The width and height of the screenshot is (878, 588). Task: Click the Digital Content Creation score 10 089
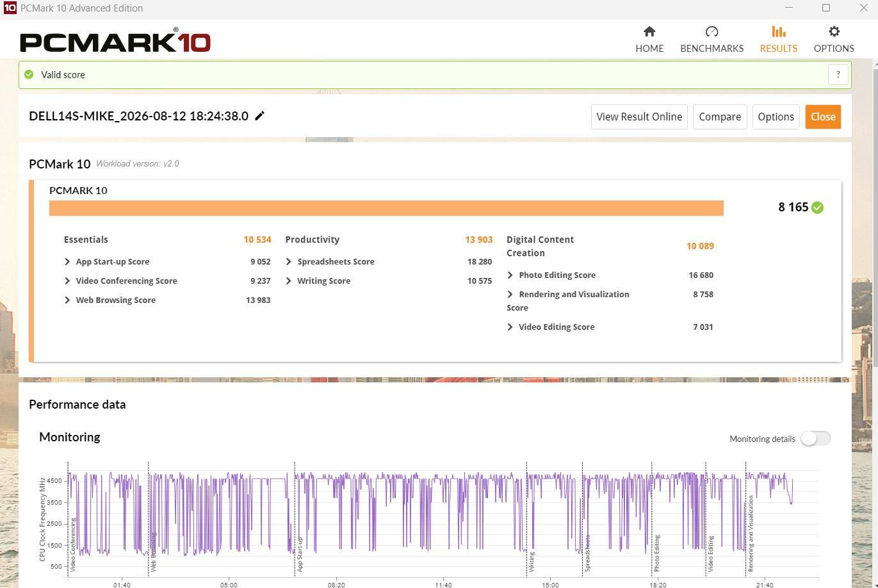[x=700, y=246]
